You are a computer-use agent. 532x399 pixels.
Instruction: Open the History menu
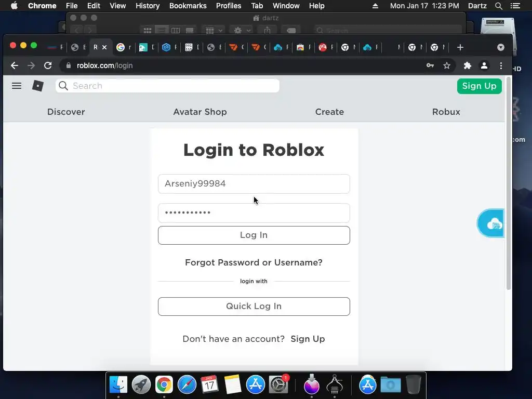(148, 6)
